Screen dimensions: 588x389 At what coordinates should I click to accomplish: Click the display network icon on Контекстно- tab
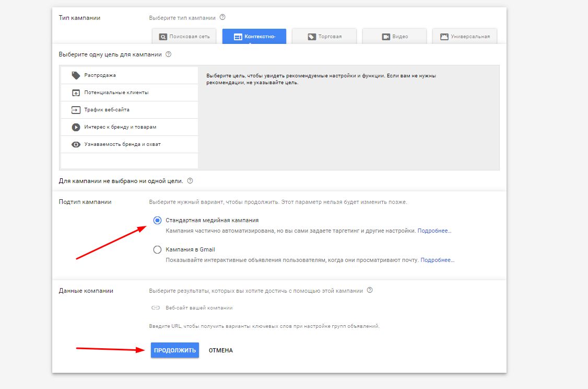pos(238,37)
